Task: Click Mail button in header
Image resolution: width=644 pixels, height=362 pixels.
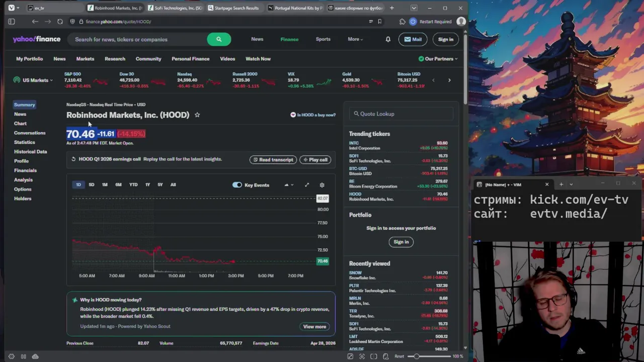Action: pyautogui.click(x=413, y=39)
